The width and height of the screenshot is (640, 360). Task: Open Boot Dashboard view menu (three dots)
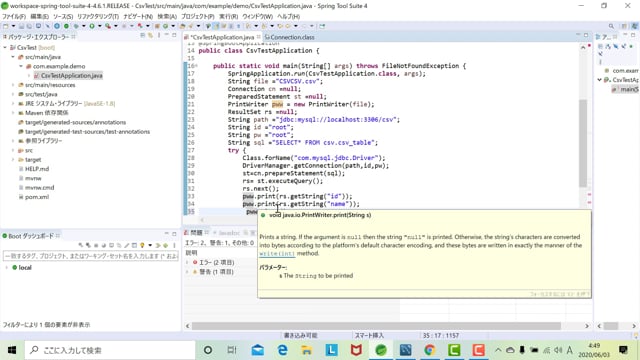[174, 245]
